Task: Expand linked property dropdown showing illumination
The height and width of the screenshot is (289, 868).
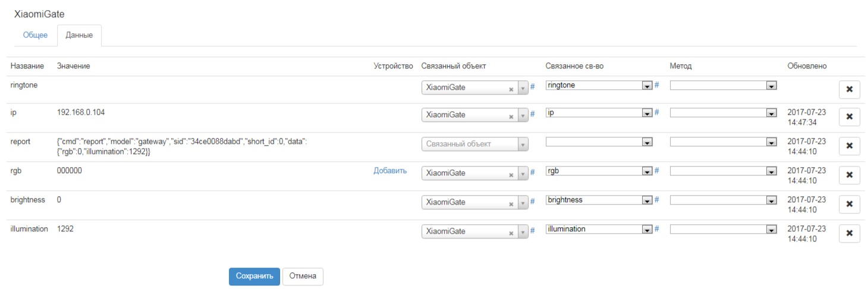Action: [x=599, y=230]
